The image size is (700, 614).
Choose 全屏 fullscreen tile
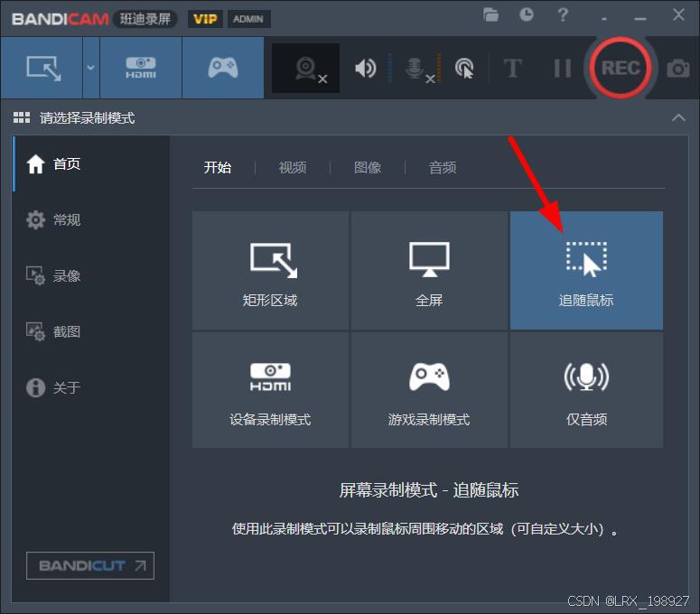(x=429, y=270)
